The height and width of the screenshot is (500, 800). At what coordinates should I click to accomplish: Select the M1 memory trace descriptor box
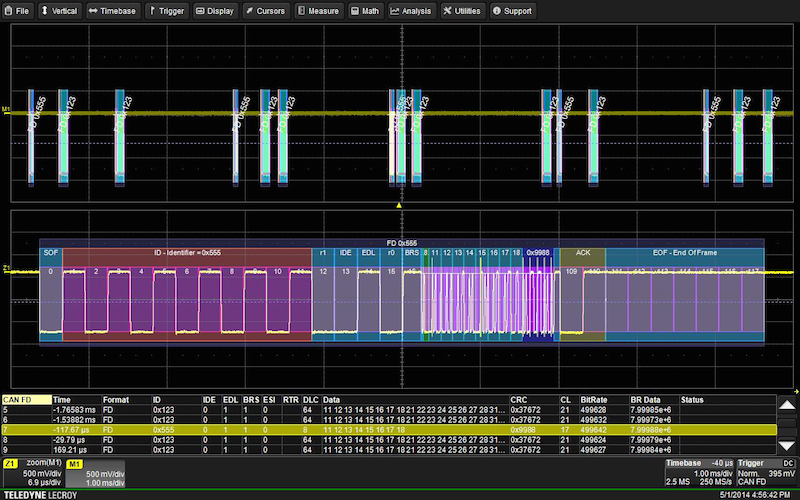pyautogui.click(x=96, y=473)
